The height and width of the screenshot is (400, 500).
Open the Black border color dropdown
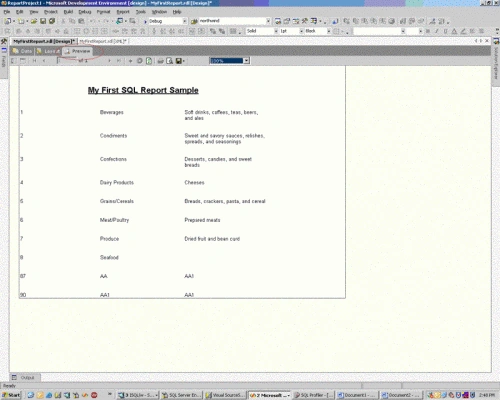coord(328,31)
